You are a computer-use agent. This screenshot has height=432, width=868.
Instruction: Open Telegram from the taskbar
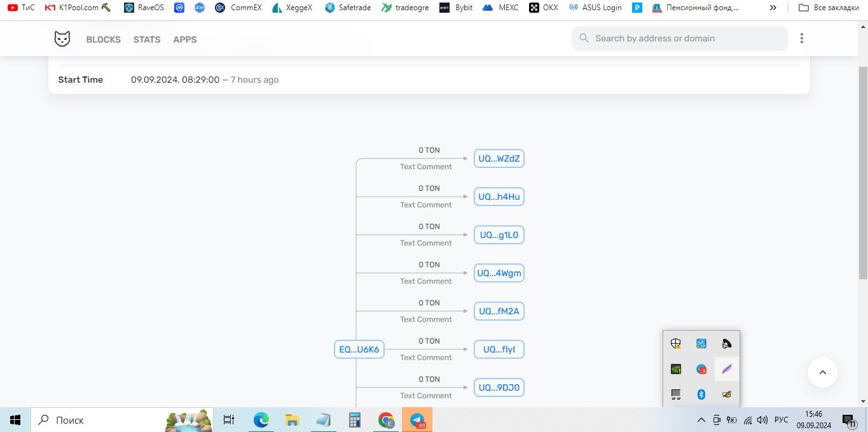click(417, 420)
